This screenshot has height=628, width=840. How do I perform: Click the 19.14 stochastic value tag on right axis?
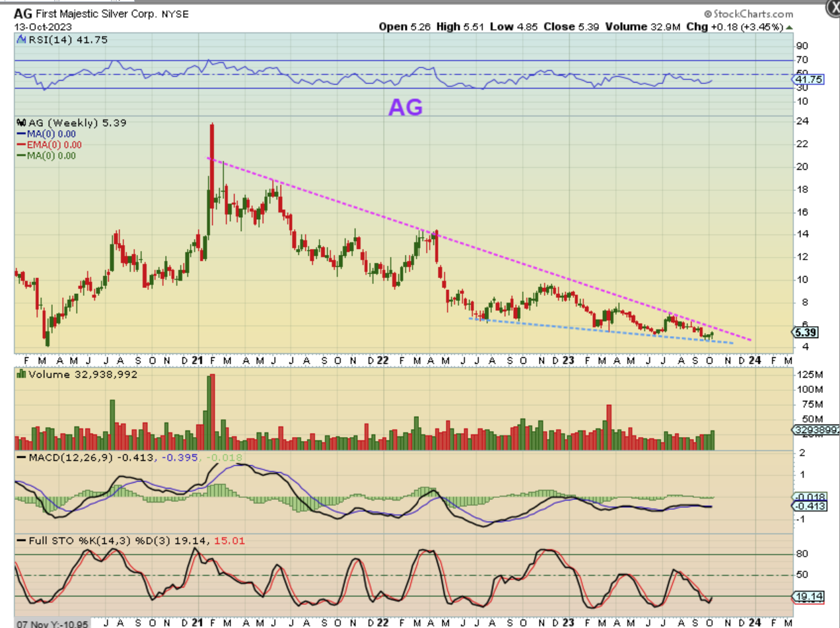(808, 596)
